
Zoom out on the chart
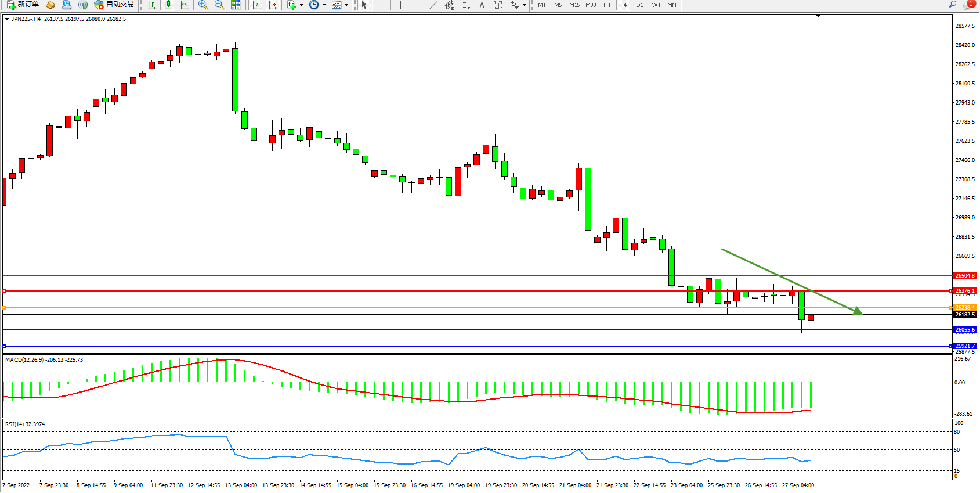point(219,5)
